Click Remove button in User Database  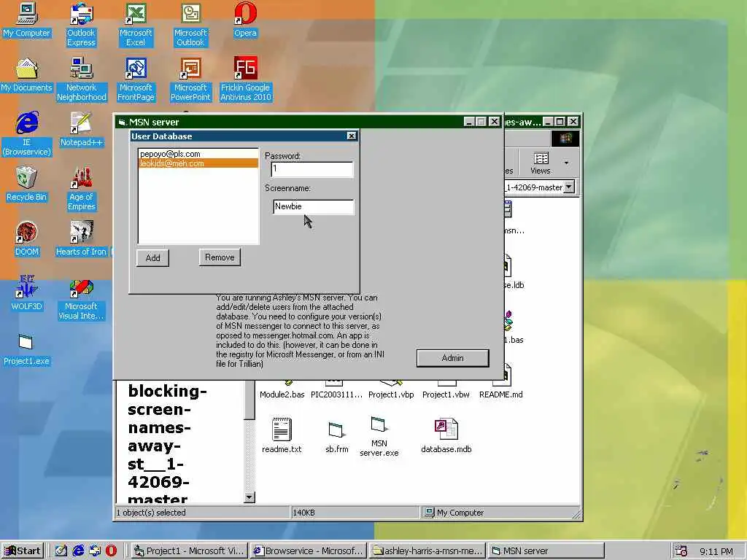tap(220, 257)
